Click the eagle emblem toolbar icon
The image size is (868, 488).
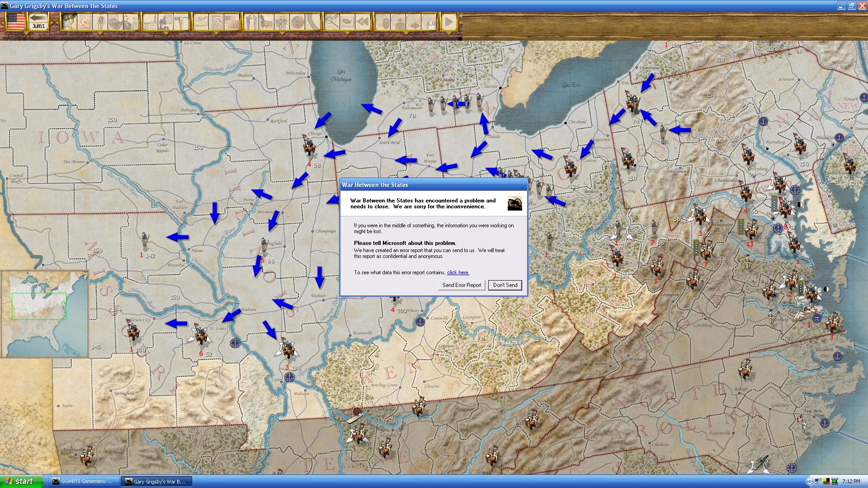(201, 21)
